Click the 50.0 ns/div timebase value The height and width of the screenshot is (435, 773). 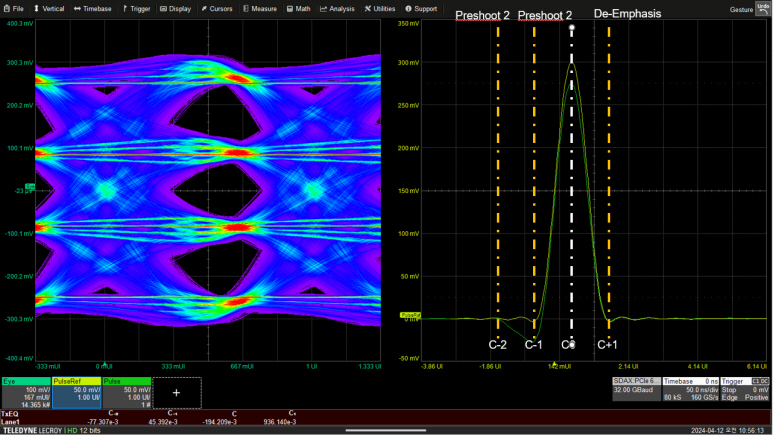pyautogui.click(x=702, y=390)
